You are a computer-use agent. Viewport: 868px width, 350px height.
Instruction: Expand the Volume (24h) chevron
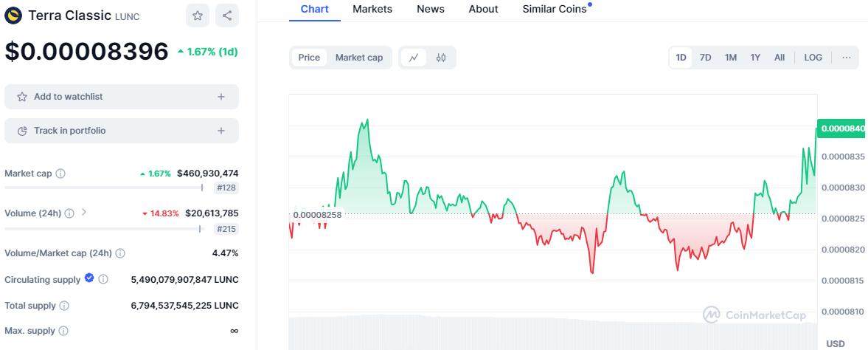[x=84, y=212]
